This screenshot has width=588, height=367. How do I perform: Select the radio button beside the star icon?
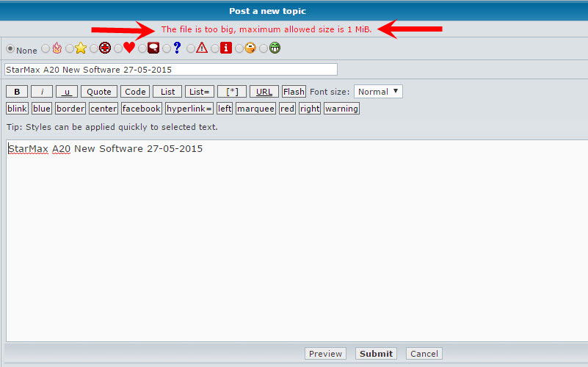(70, 48)
